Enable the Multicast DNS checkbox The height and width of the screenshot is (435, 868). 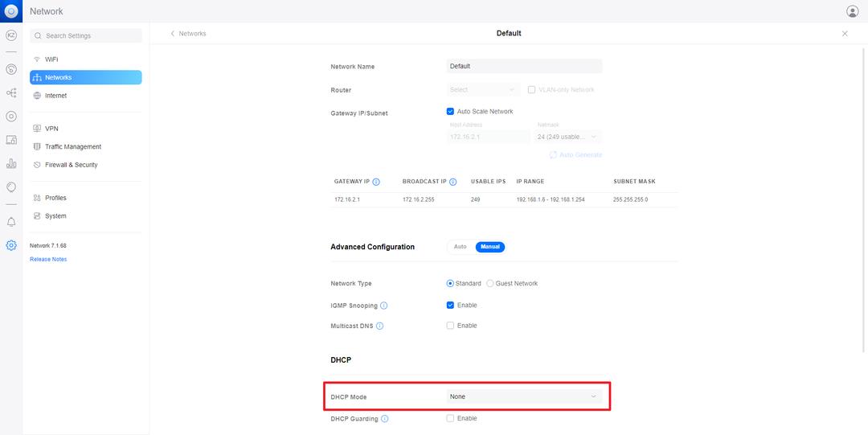tap(450, 326)
